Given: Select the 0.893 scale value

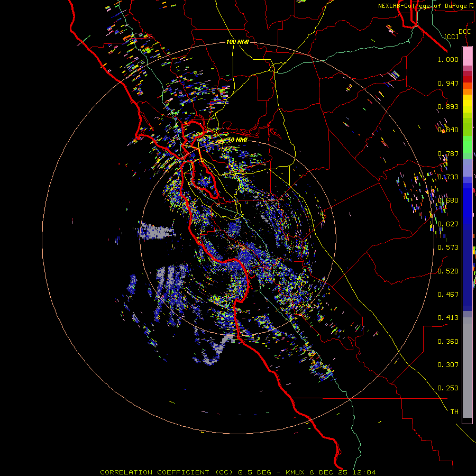Looking at the screenshot, I should coord(448,106).
